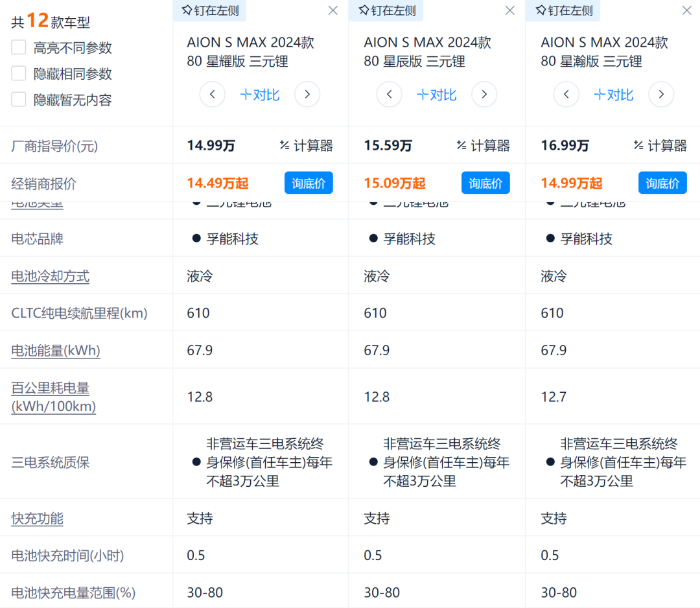Screen dimensions: 700x608
Task: Pin the 星耀版 column to the left
Action: pyautogui.click(x=209, y=10)
